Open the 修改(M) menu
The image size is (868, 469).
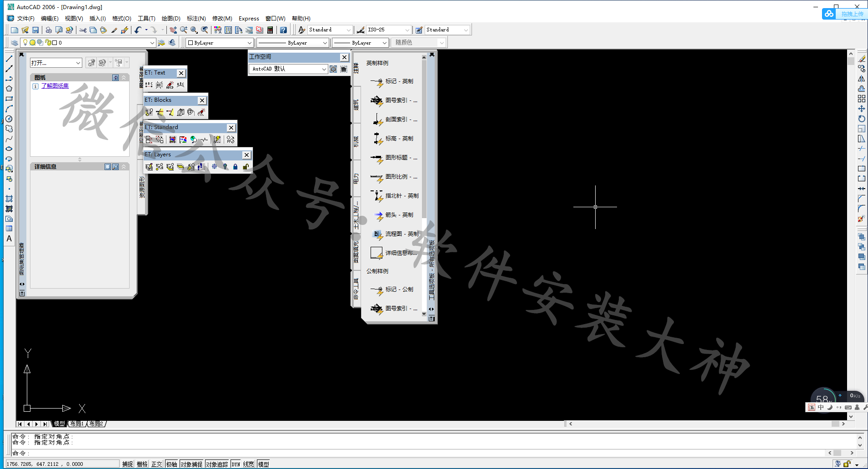point(222,19)
